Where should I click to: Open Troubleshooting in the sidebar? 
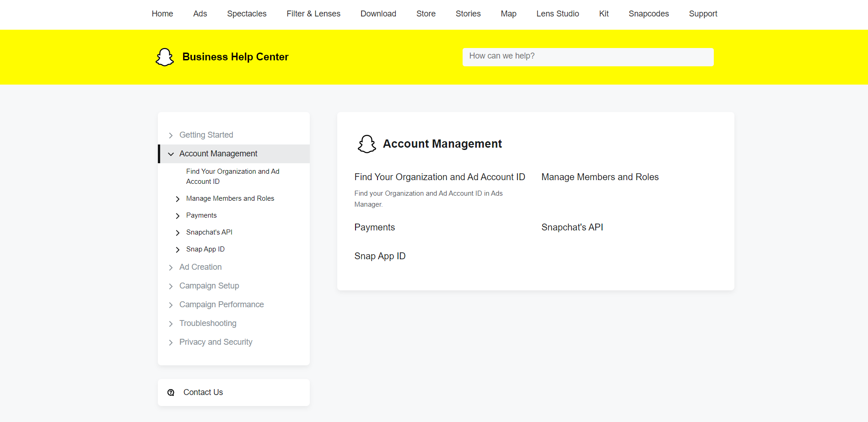pos(208,323)
